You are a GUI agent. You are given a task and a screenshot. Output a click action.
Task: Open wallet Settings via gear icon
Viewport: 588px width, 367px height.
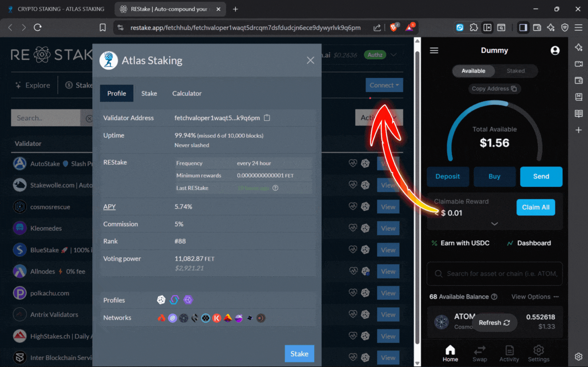pyautogui.click(x=539, y=353)
